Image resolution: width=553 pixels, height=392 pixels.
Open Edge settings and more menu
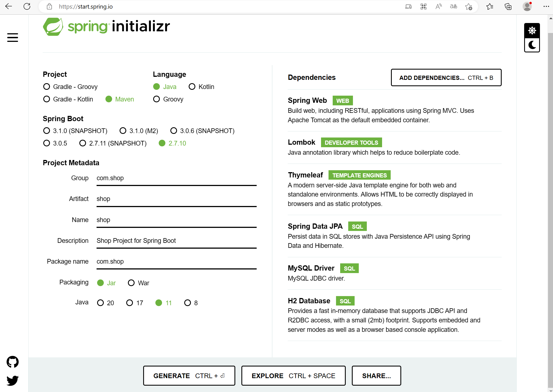click(x=546, y=6)
